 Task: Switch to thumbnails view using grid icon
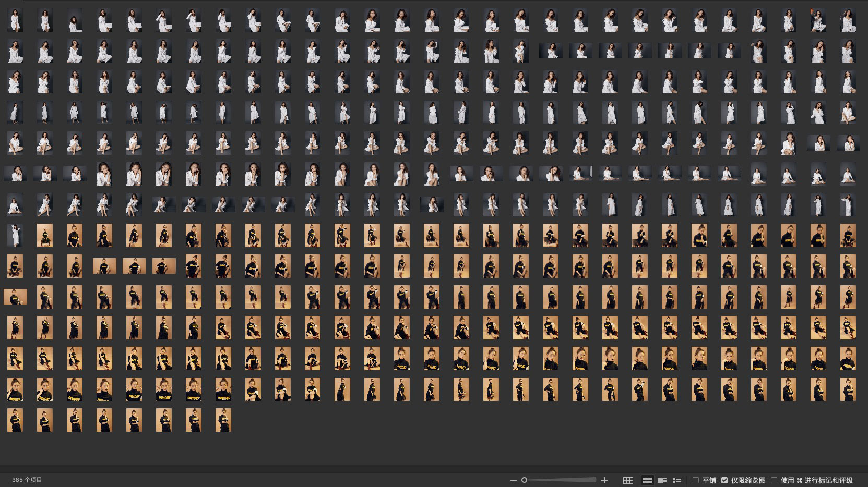point(647,480)
